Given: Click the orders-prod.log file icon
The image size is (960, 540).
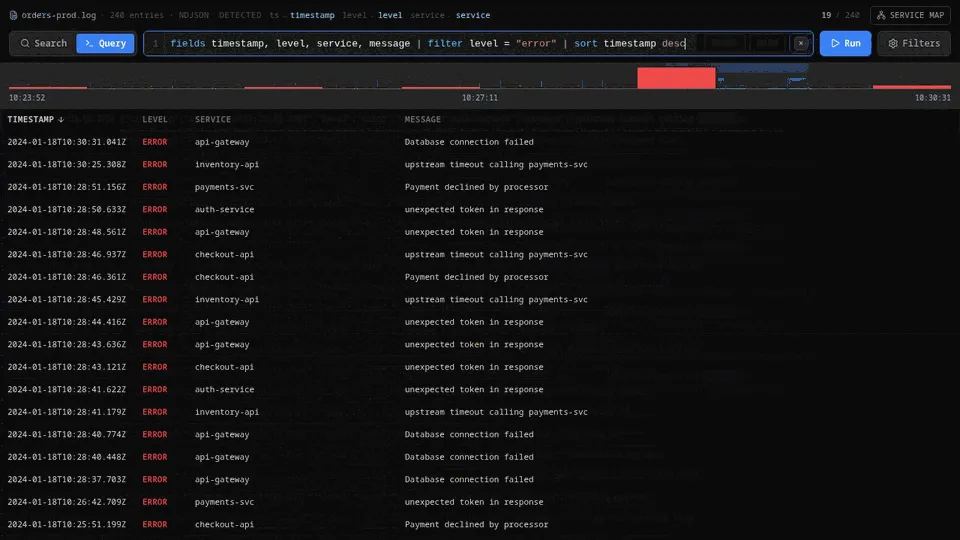Looking at the screenshot, I should click(x=13, y=15).
